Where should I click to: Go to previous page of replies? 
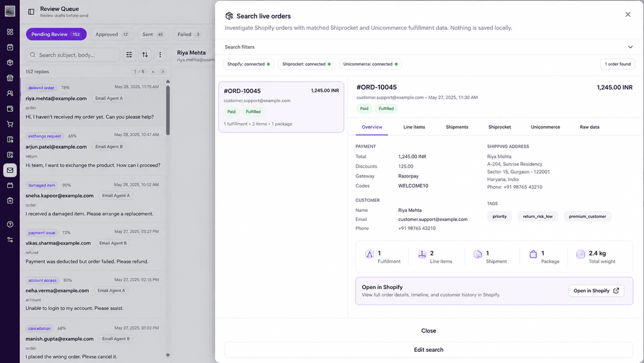click(x=153, y=72)
